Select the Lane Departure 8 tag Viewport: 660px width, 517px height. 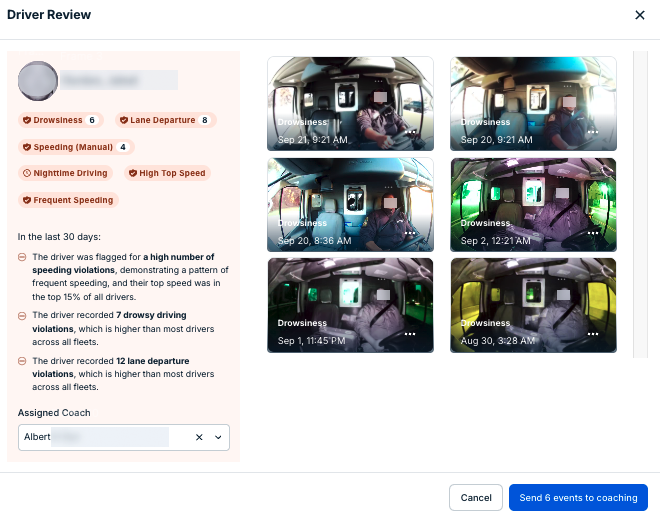(165, 120)
